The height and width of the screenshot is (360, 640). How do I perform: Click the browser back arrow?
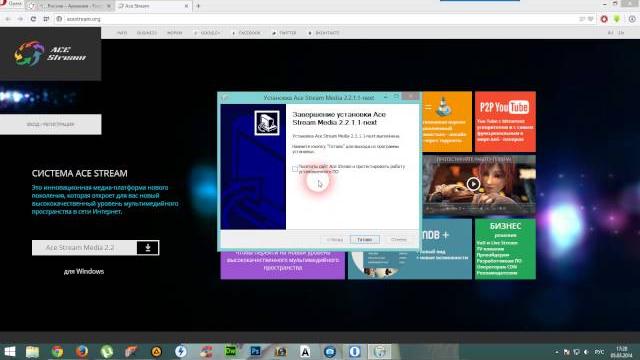(7, 19)
